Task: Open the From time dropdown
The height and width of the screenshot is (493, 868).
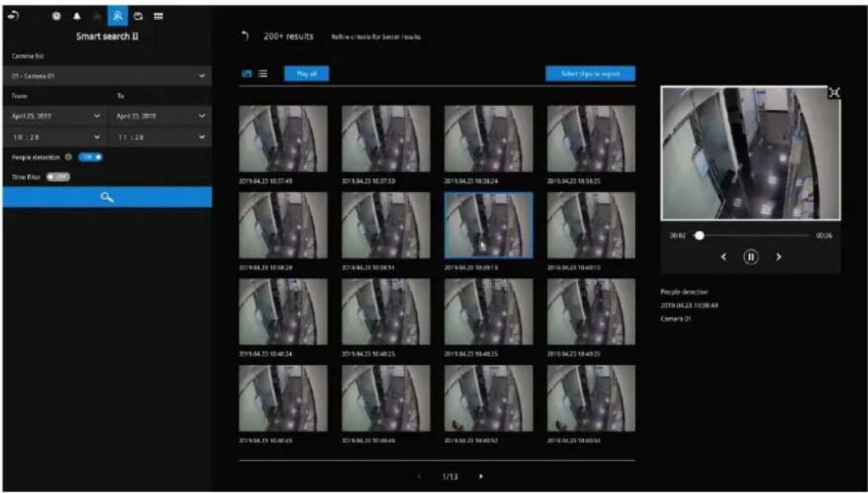Action: 56,136
